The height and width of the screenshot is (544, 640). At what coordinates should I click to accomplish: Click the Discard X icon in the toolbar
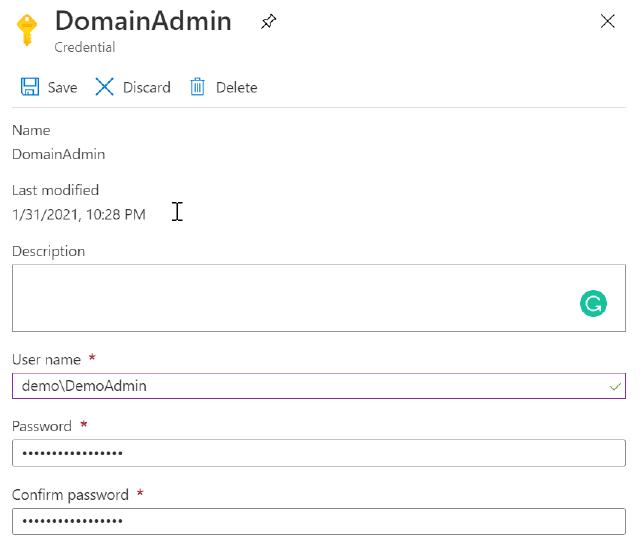point(104,87)
